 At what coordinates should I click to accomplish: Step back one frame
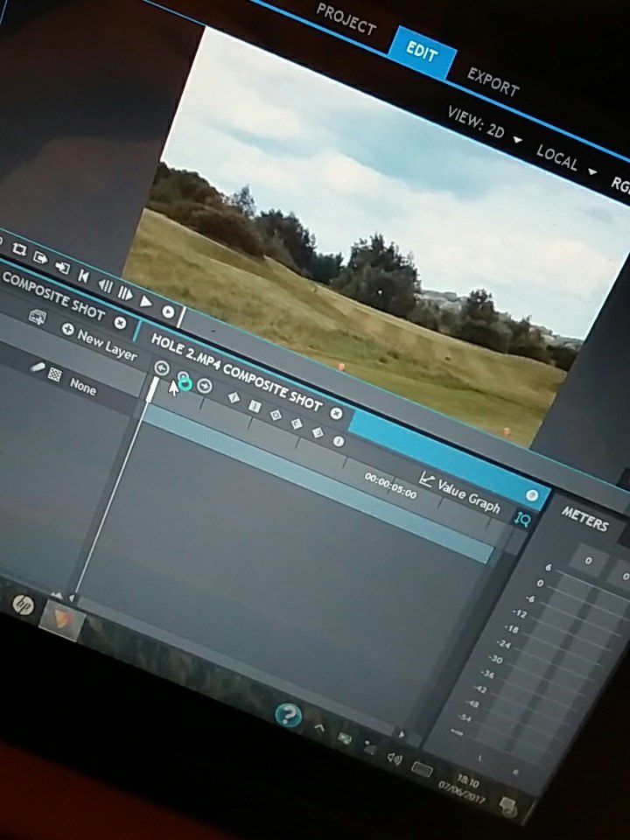click(x=105, y=285)
